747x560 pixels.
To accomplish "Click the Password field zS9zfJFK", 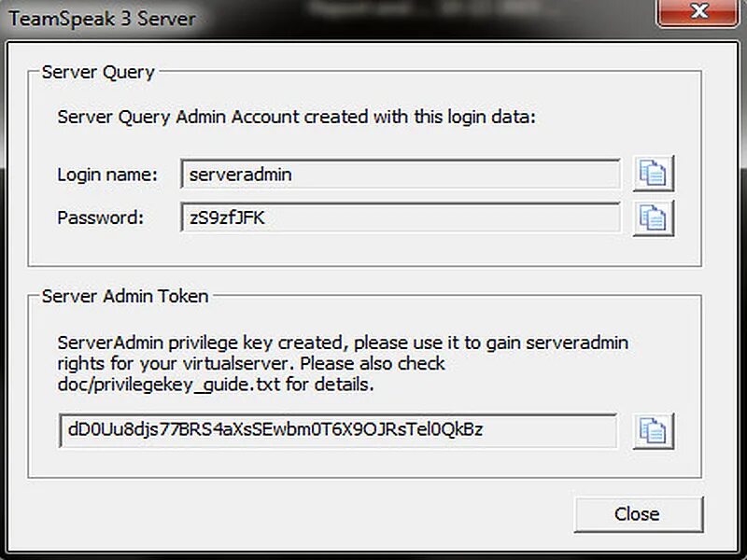I will click(x=401, y=218).
